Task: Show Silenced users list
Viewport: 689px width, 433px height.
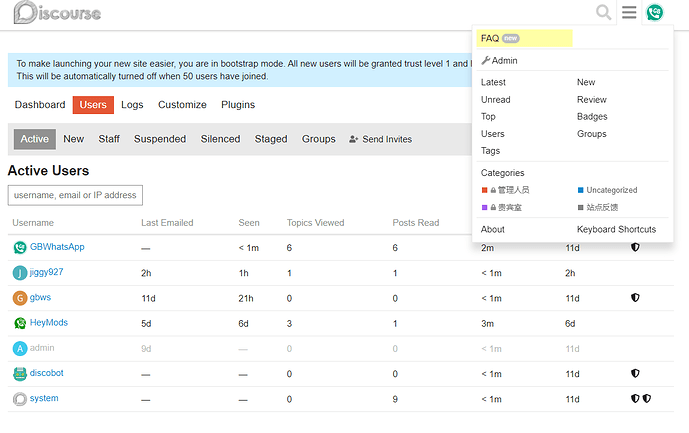Action: click(221, 139)
